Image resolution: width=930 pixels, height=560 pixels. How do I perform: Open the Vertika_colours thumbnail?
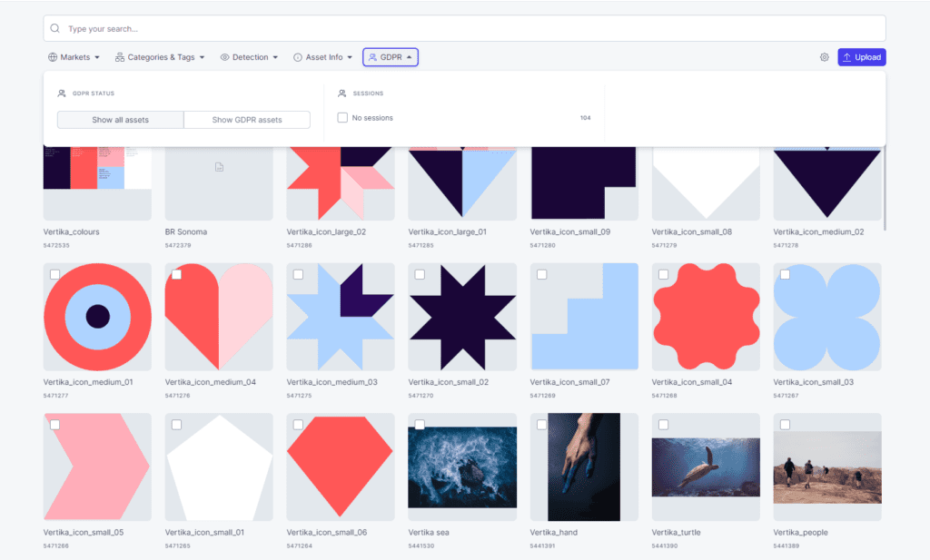tap(97, 183)
